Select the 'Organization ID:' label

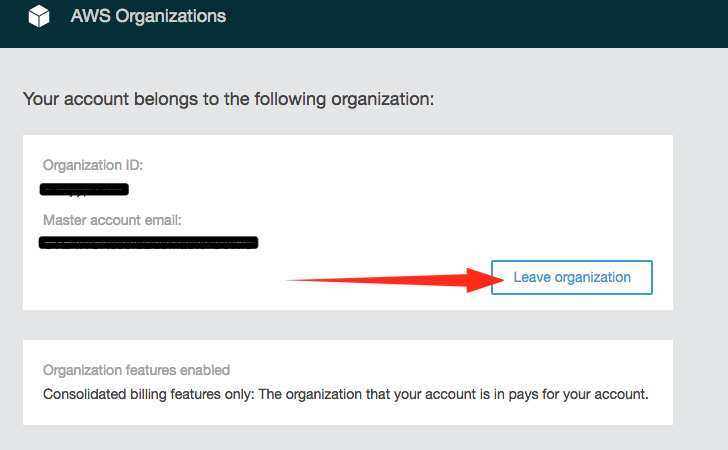tap(93, 165)
